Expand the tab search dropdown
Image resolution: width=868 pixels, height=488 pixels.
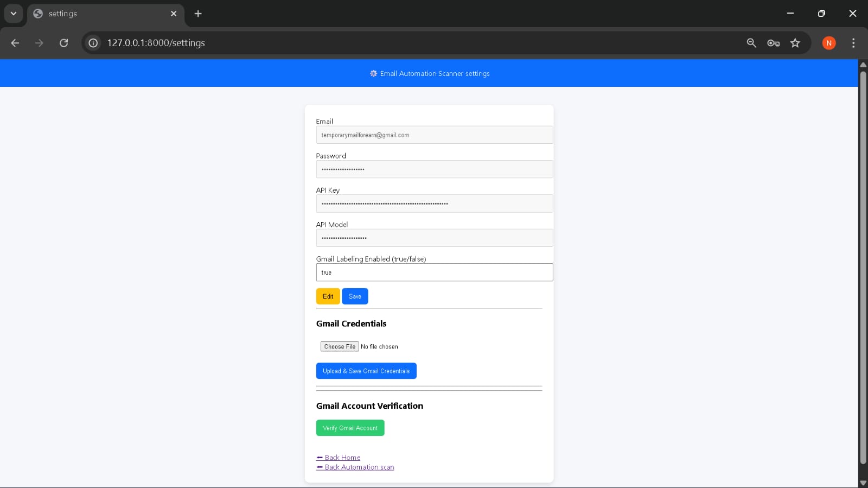click(14, 14)
